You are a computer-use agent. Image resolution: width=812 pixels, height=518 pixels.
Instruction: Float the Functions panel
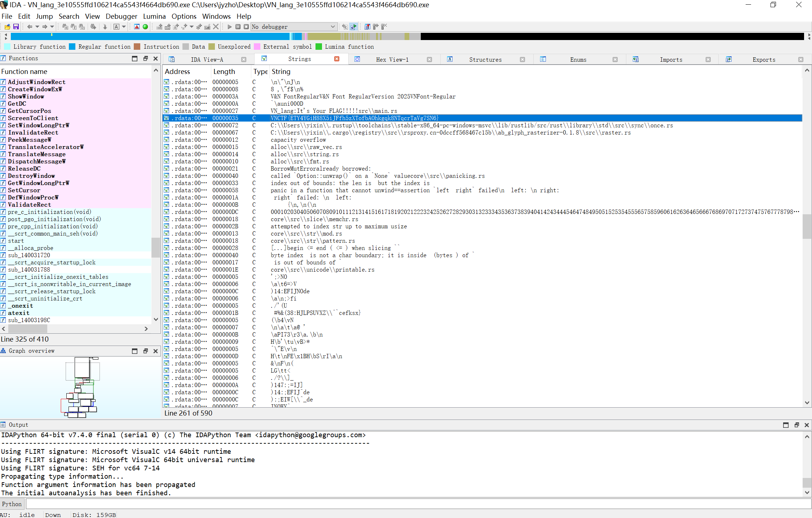tap(145, 58)
